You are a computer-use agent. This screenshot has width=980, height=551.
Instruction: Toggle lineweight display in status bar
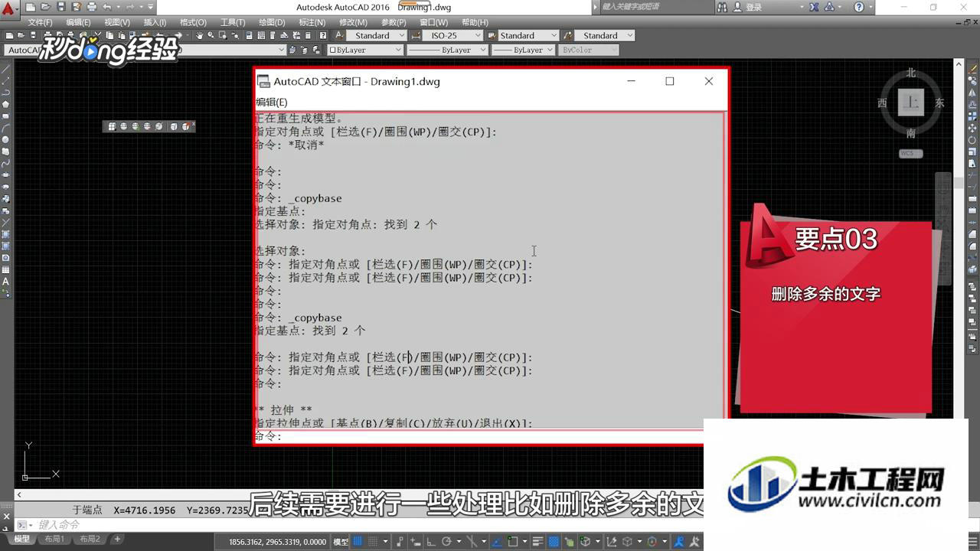coord(538,541)
